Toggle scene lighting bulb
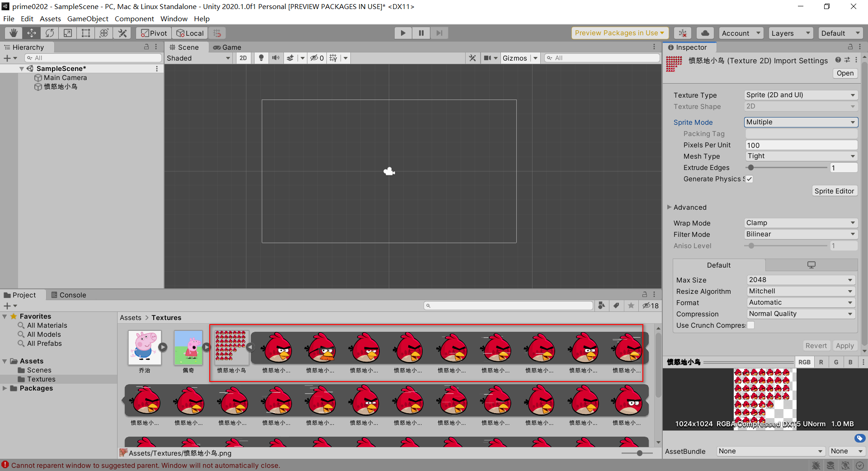The width and height of the screenshot is (868, 471). (x=261, y=58)
